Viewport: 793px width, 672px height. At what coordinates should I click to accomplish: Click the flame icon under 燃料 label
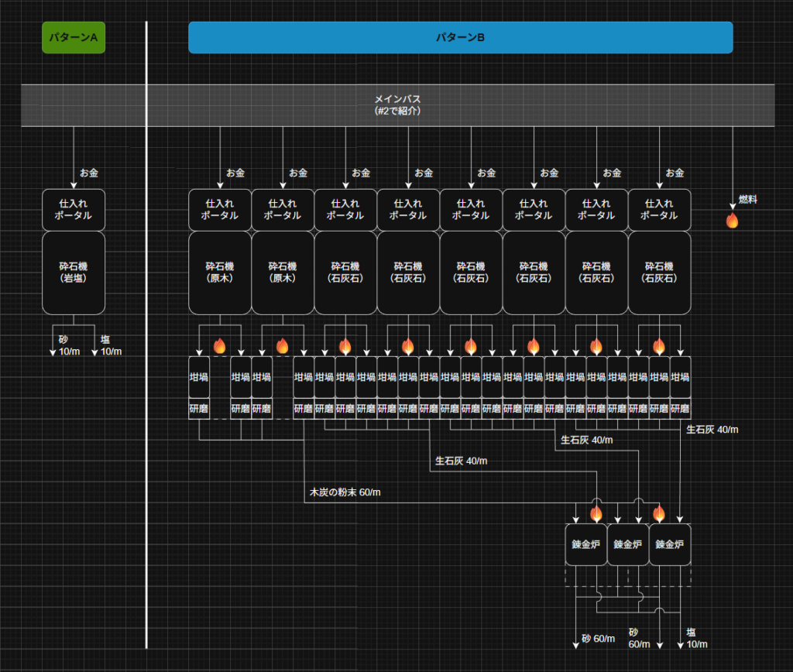pyautogui.click(x=732, y=221)
